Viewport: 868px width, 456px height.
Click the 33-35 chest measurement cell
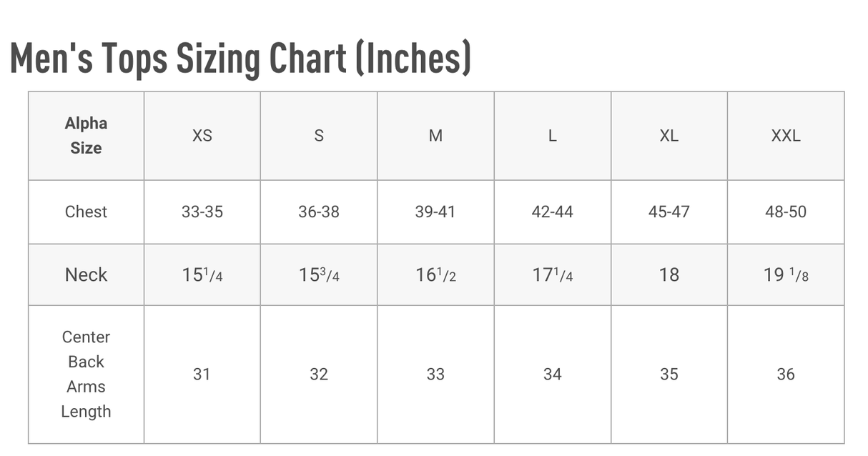click(202, 212)
